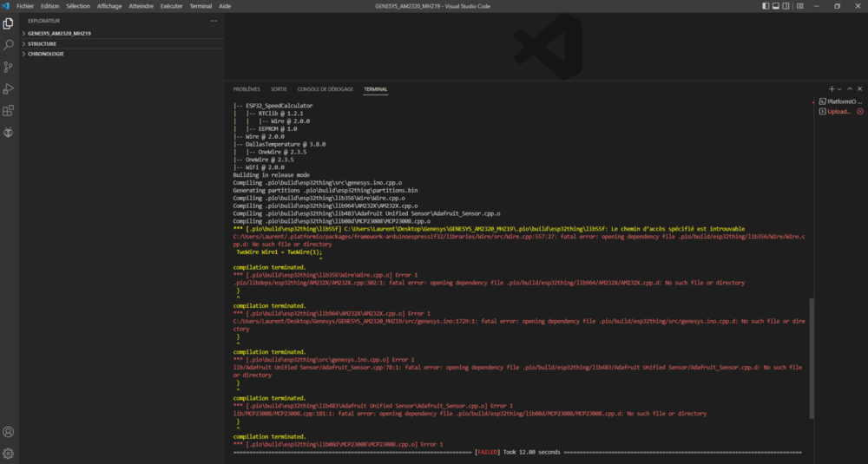Open the Manage settings gear

click(x=9, y=454)
